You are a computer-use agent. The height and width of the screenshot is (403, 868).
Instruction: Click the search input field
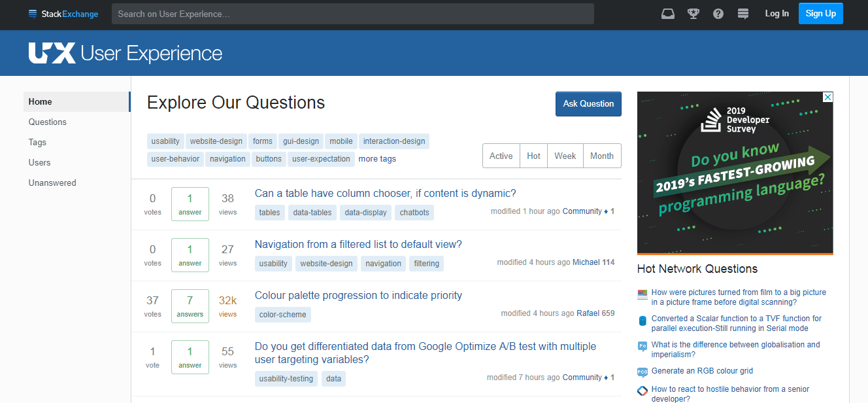click(353, 14)
